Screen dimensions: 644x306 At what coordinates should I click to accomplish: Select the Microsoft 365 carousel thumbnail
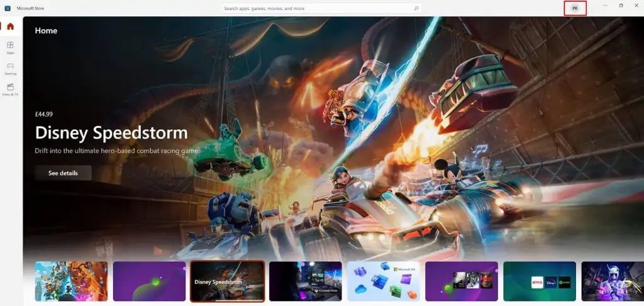[x=384, y=281]
